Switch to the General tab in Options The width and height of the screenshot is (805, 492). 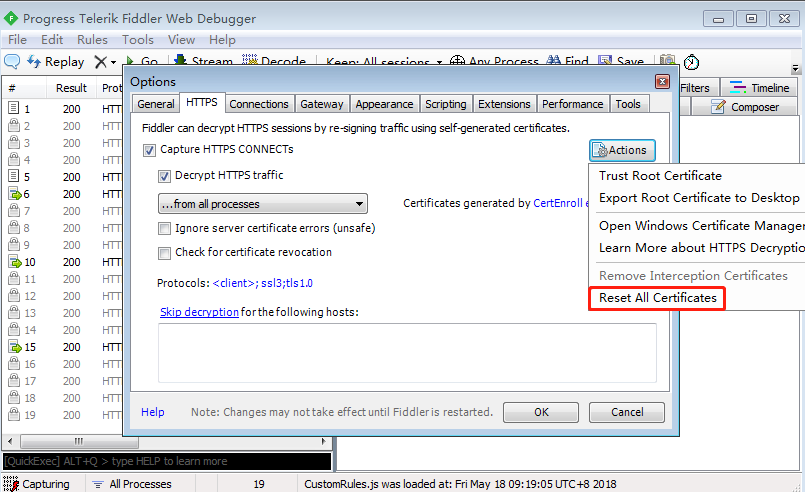(156, 104)
